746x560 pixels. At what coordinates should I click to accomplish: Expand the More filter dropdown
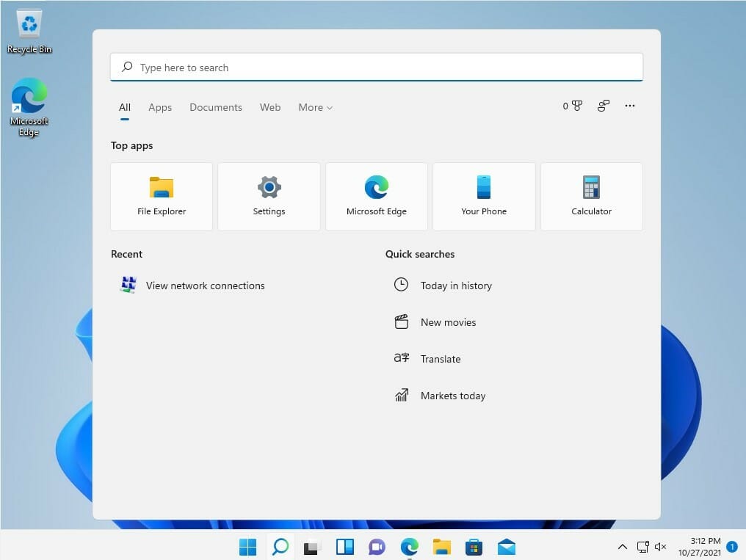(x=316, y=107)
